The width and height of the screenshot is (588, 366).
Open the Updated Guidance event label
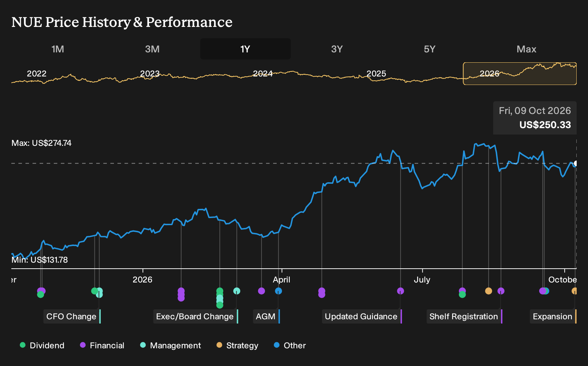coord(362,316)
